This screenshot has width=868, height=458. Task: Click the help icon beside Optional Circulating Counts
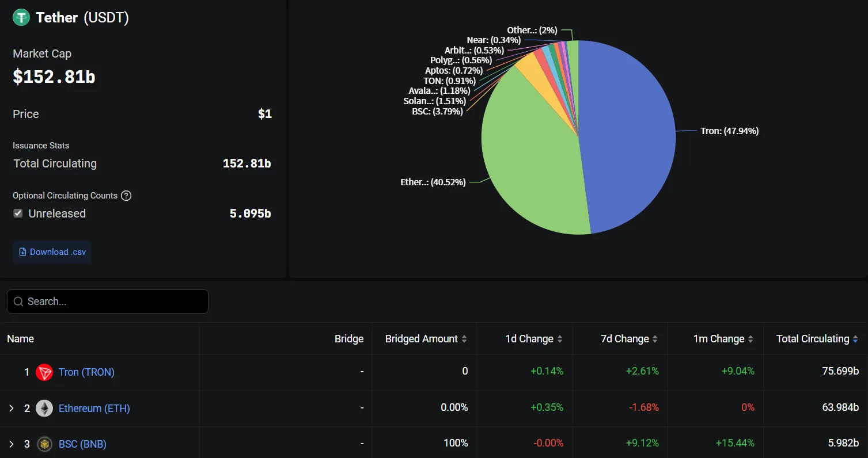tap(126, 196)
